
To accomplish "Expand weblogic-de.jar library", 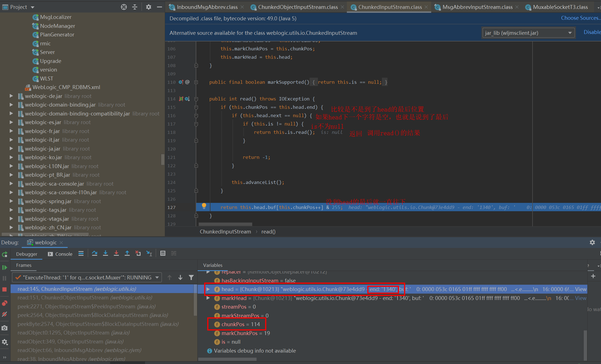I will click(x=11, y=96).
